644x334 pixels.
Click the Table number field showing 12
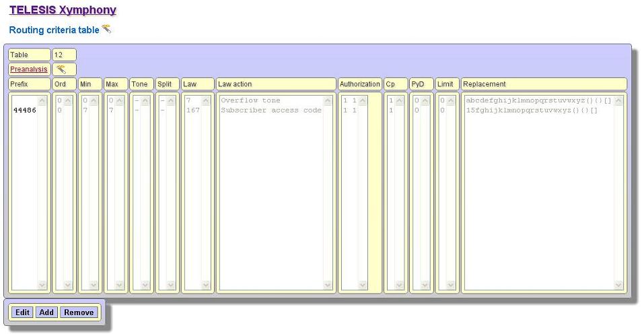click(x=64, y=55)
